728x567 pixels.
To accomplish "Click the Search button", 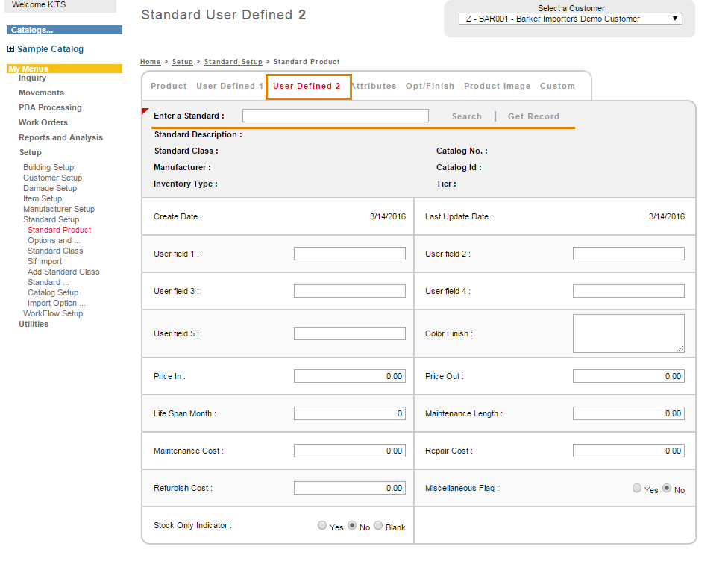I will pyautogui.click(x=466, y=116).
